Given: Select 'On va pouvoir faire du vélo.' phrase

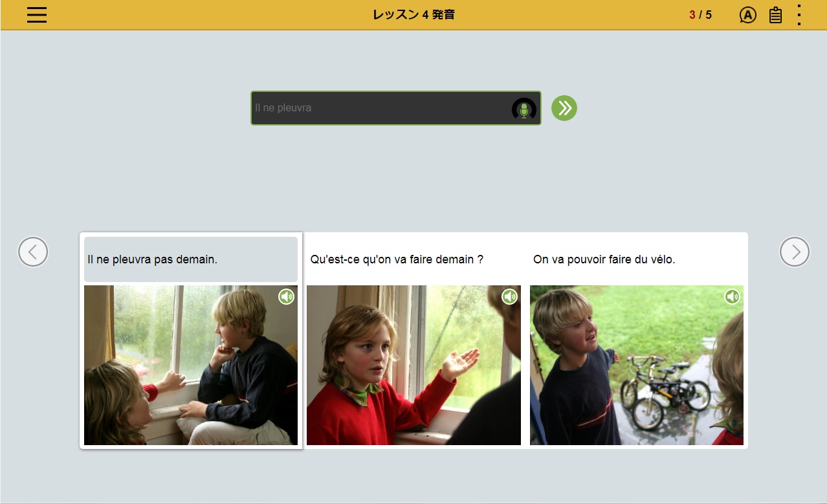Looking at the screenshot, I should pos(604,259).
